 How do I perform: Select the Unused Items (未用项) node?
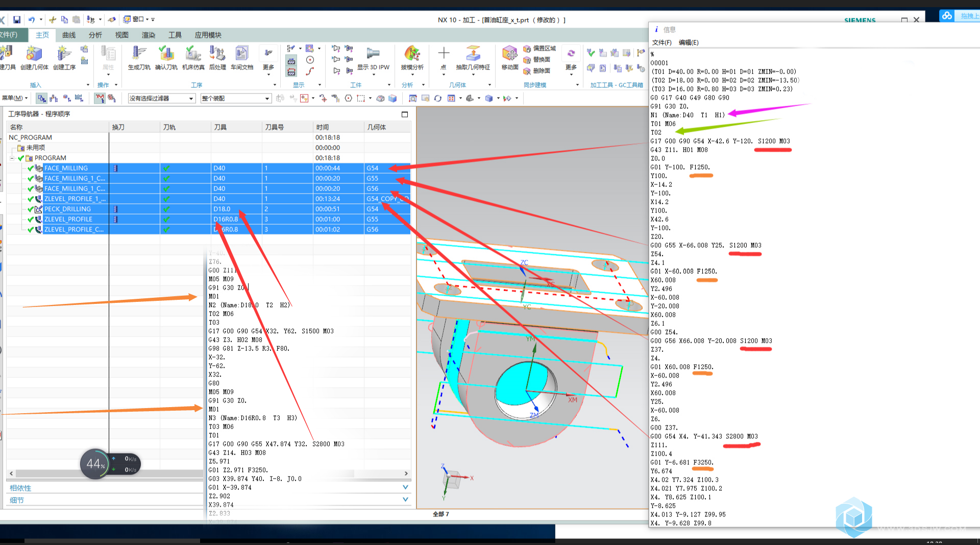pos(32,148)
